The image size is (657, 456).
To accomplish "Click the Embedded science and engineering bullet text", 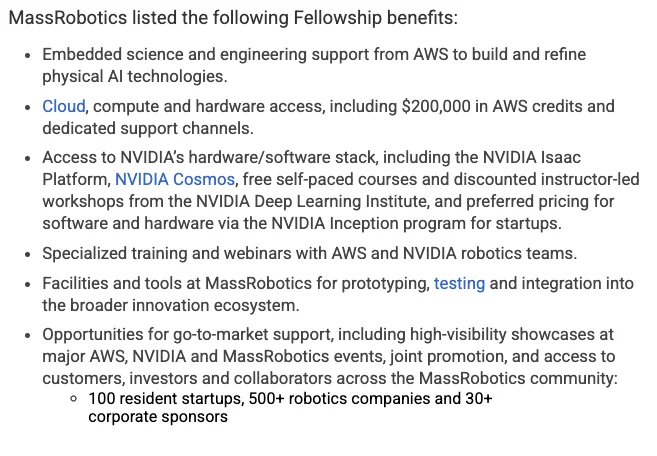I will click(x=200, y=54).
